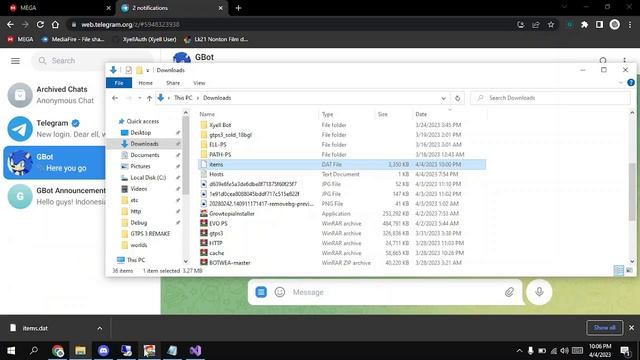640x360 pixels.
Task: Go back in browser
Action: [10, 24]
